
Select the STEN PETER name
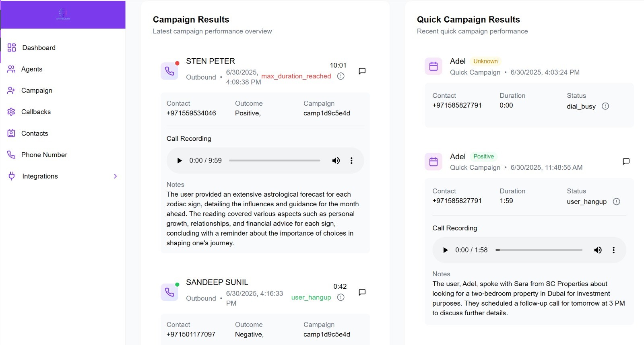click(x=211, y=61)
